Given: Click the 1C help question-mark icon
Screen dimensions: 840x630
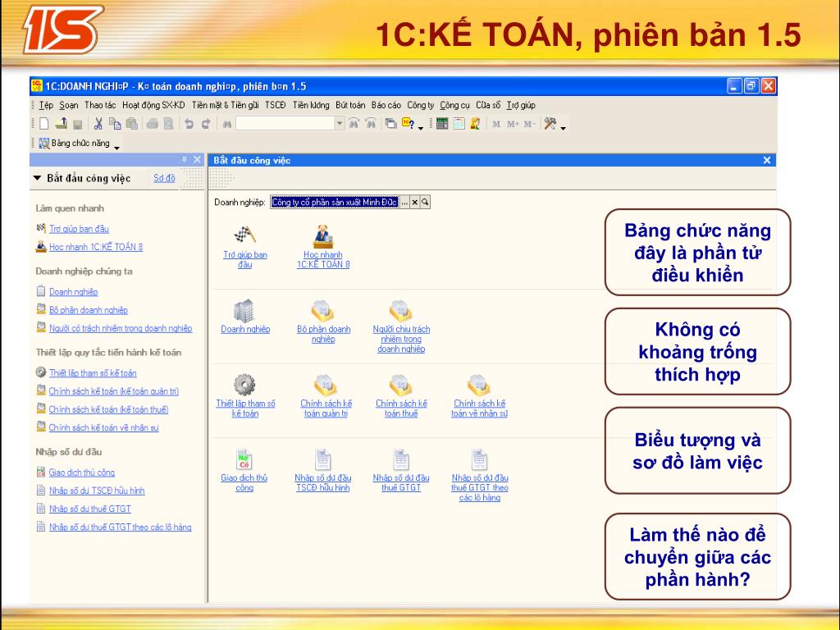Looking at the screenshot, I should (x=409, y=124).
